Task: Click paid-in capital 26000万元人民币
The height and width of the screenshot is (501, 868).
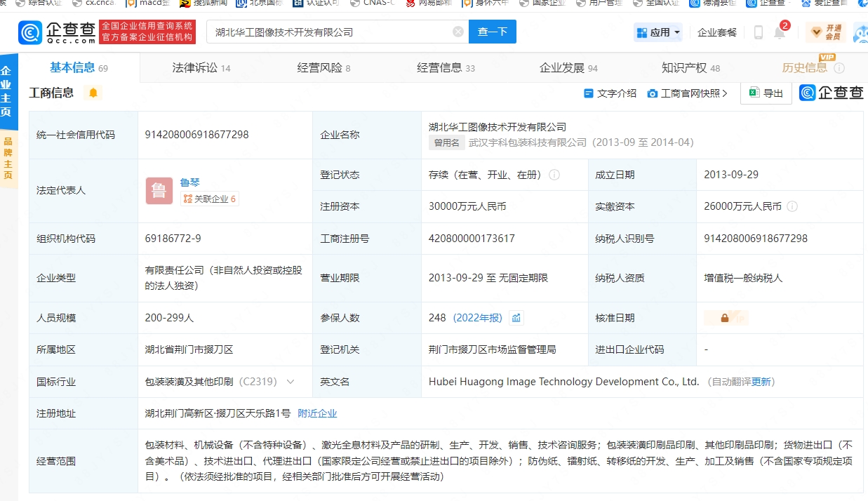Action: 742,206
